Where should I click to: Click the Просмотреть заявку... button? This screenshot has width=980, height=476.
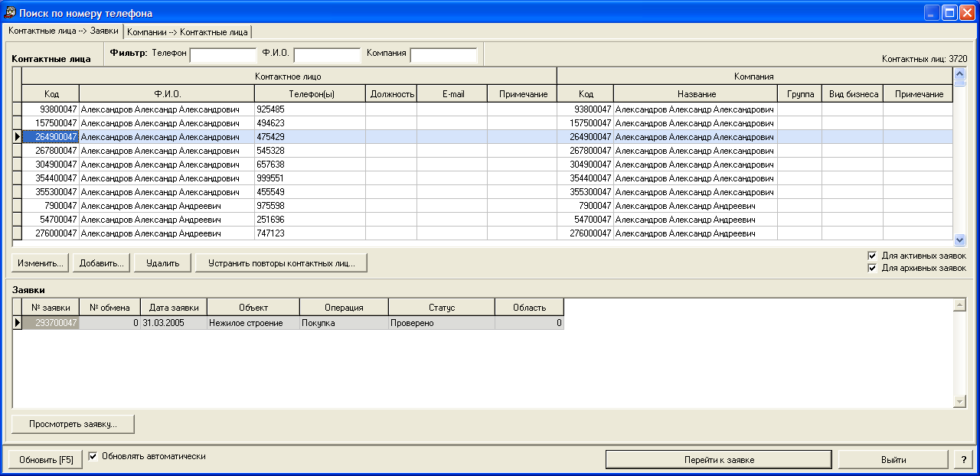coord(73,423)
